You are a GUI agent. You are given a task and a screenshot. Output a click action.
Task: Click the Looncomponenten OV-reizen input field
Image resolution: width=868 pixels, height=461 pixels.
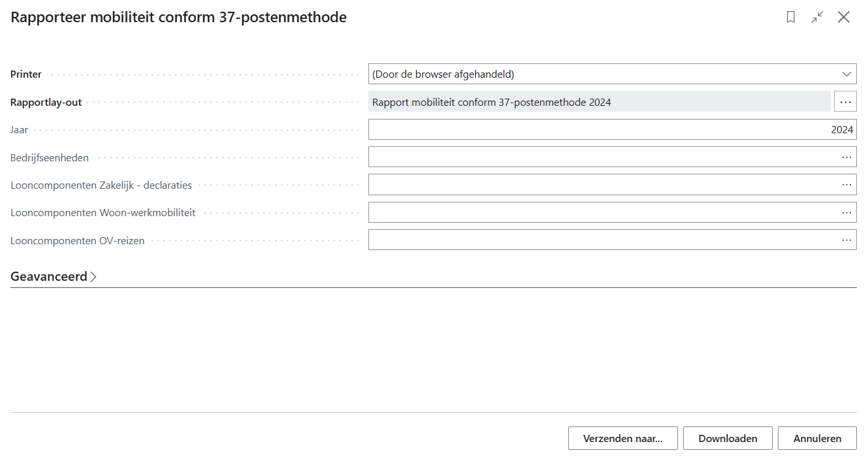click(601, 240)
